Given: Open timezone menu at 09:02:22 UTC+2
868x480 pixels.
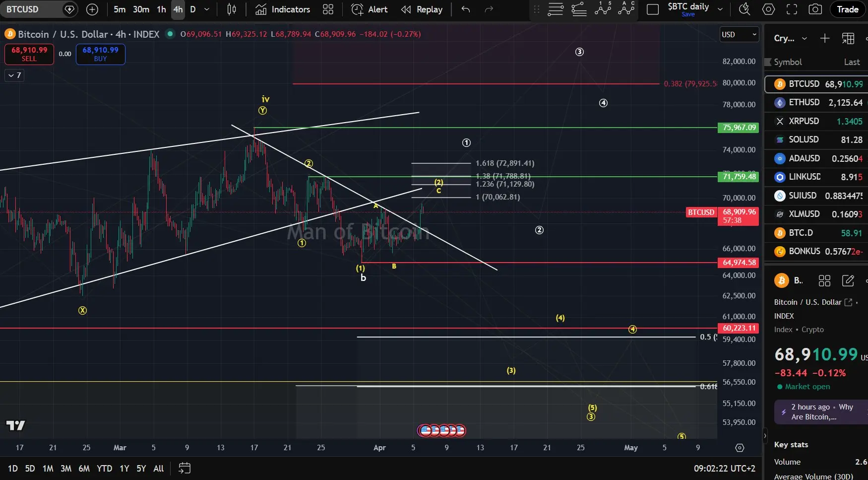Looking at the screenshot, I should [725, 469].
